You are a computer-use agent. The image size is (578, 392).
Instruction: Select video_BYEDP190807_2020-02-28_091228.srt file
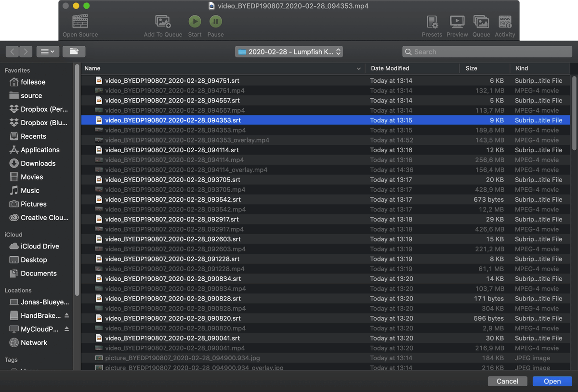click(x=326, y=259)
